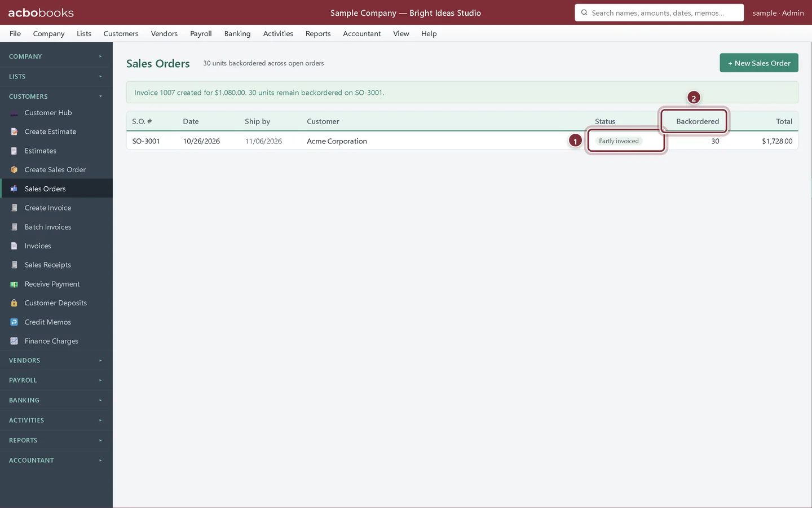Expand the REPORTS sidebar section
This screenshot has width=812, height=508.
click(x=56, y=440)
